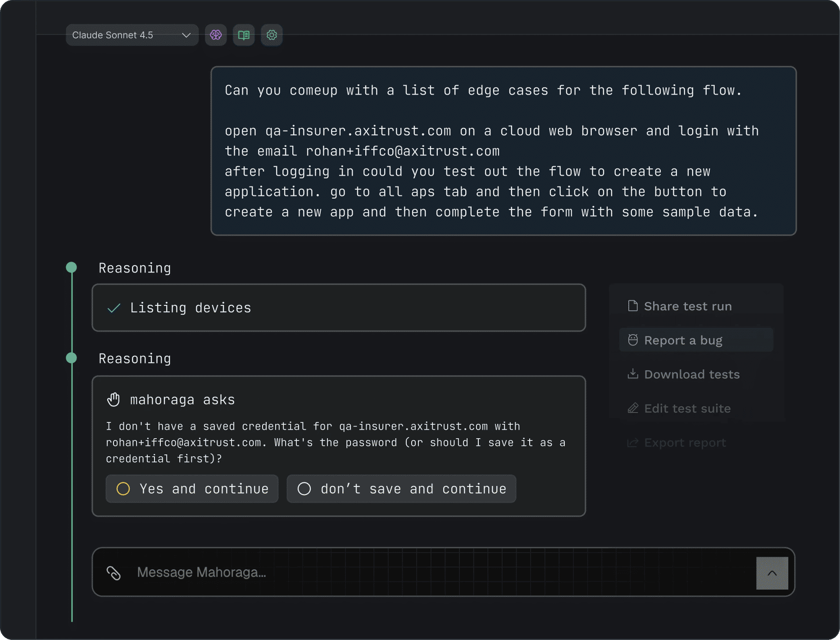This screenshot has width=840, height=640.
Task: Open the green book icon
Action: (244, 35)
